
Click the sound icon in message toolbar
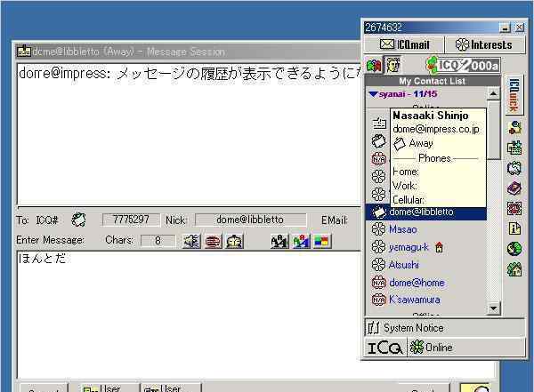point(191,241)
